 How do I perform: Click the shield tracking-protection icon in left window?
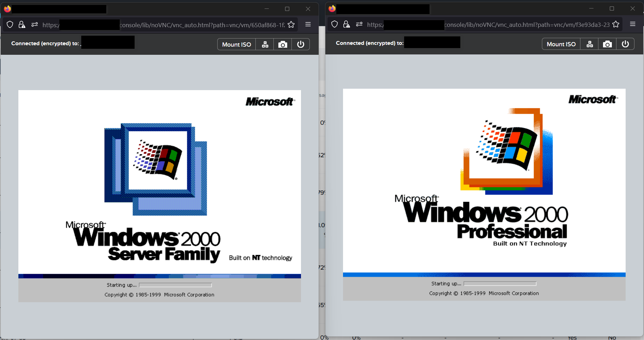pyautogui.click(x=10, y=24)
